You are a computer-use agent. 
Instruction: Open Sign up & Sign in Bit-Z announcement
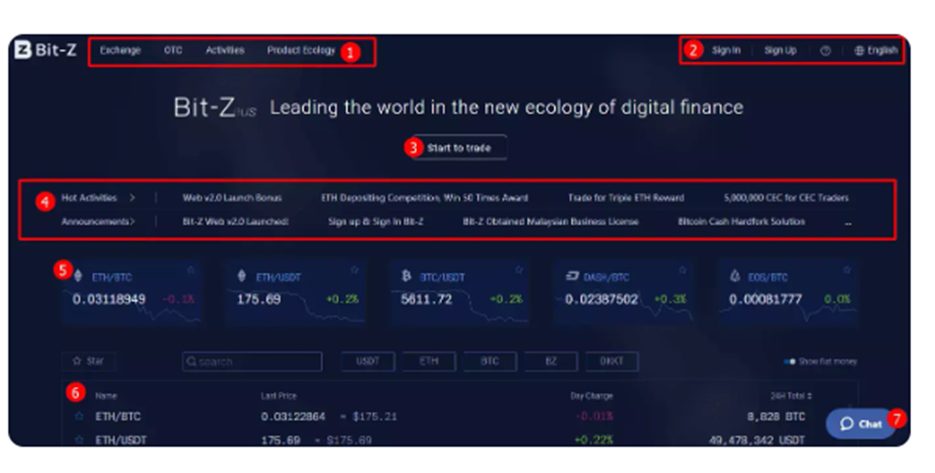(376, 221)
